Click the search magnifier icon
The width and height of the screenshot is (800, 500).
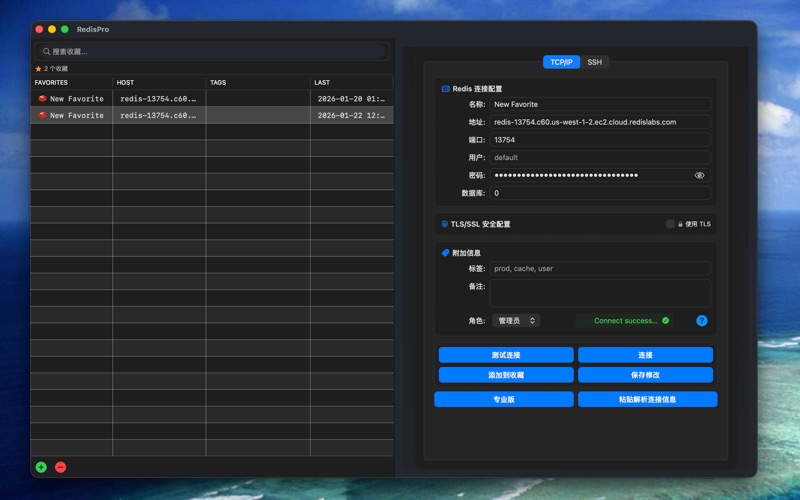[46, 52]
